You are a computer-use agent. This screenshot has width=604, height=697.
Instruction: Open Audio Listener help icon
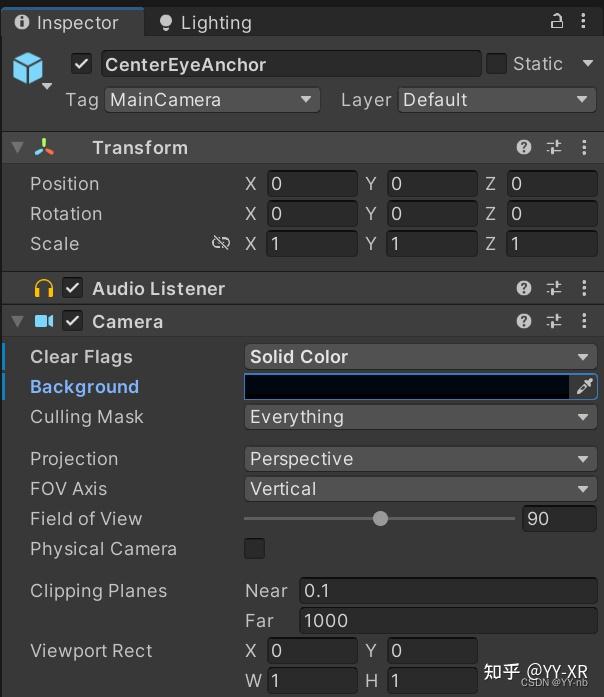(524, 288)
